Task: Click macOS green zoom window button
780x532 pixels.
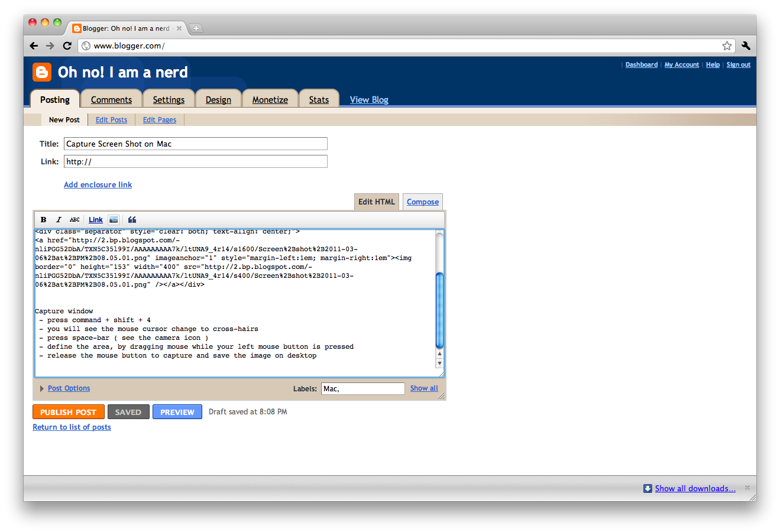Action: (57, 22)
